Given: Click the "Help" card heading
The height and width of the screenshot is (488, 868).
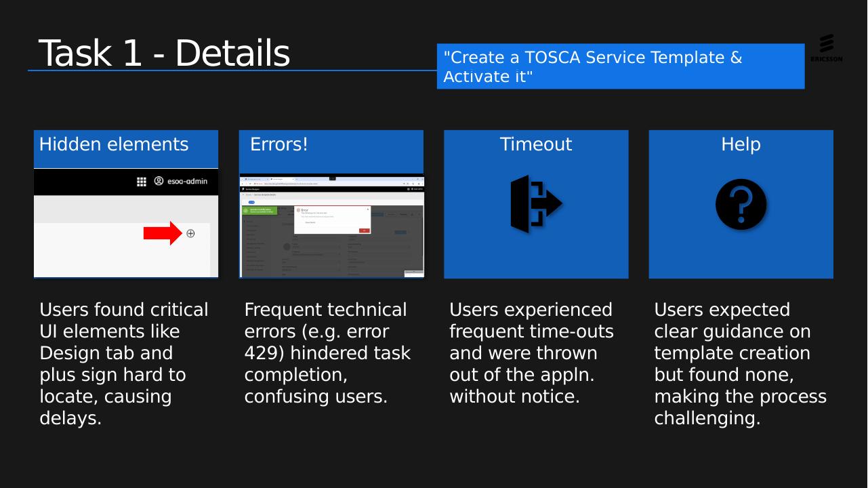Looking at the screenshot, I should tap(741, 144).
